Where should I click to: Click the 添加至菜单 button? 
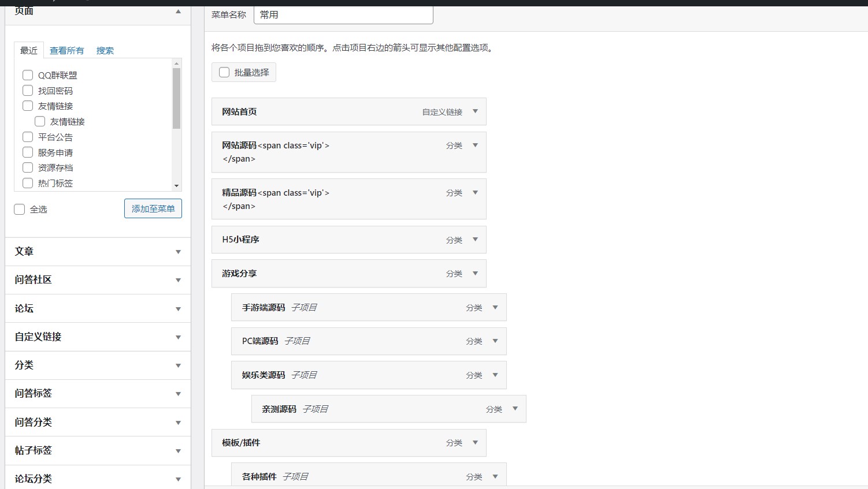(153, 208)
